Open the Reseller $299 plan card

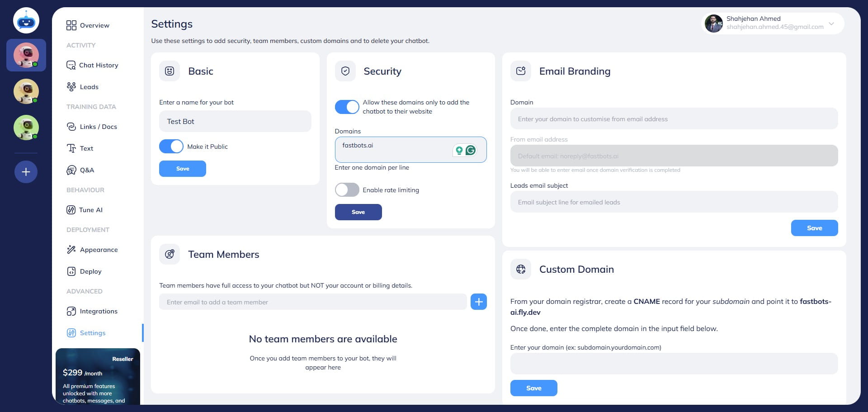point(98,376)
